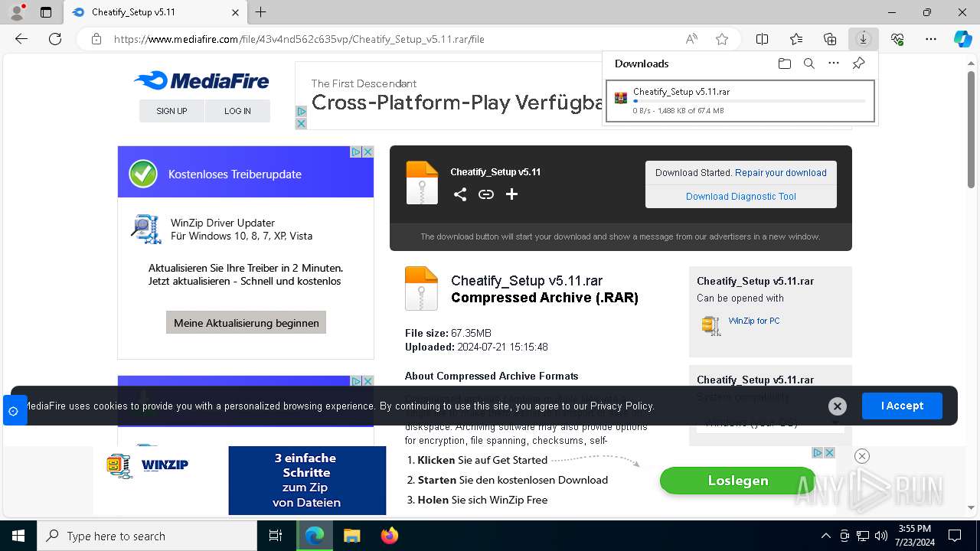
Task: Click the LOG IN button
Action: click(x=237, y=111)
